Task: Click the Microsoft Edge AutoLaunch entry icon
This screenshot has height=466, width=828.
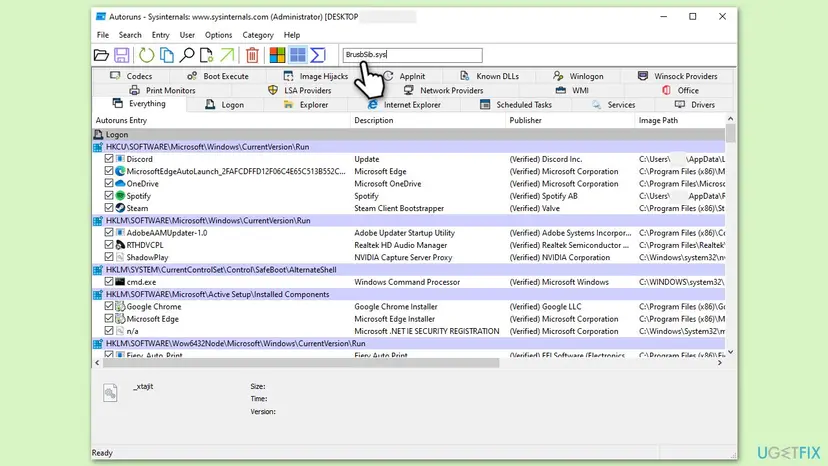Action: tap(120, 171)
